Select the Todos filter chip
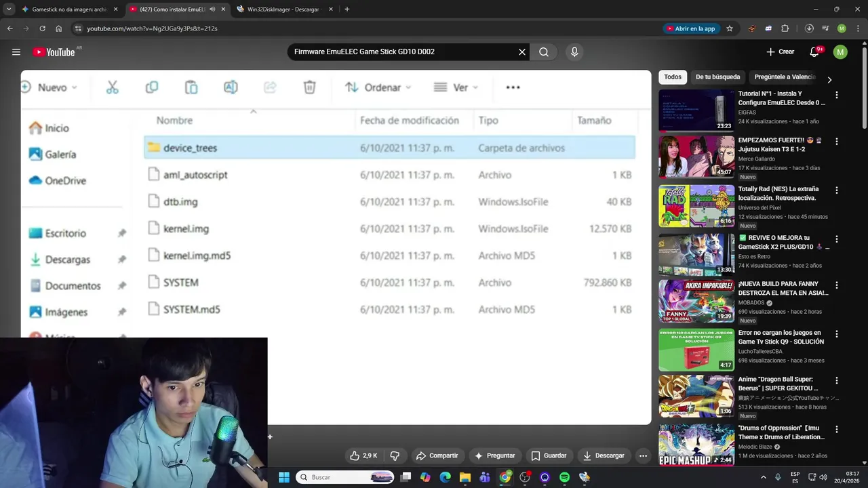Screen dimensions: 868x488 point(673,77)
